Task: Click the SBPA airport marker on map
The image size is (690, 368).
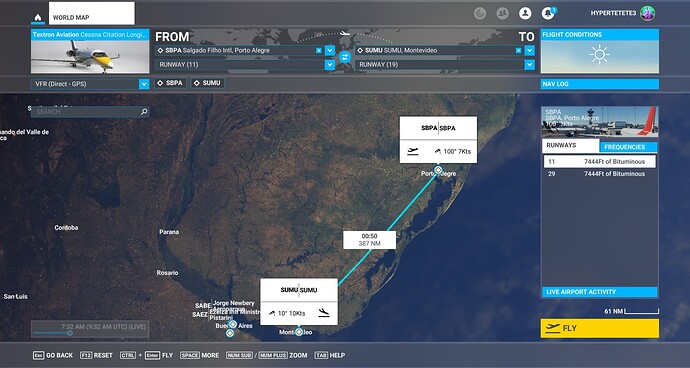Action: [438, 170]
